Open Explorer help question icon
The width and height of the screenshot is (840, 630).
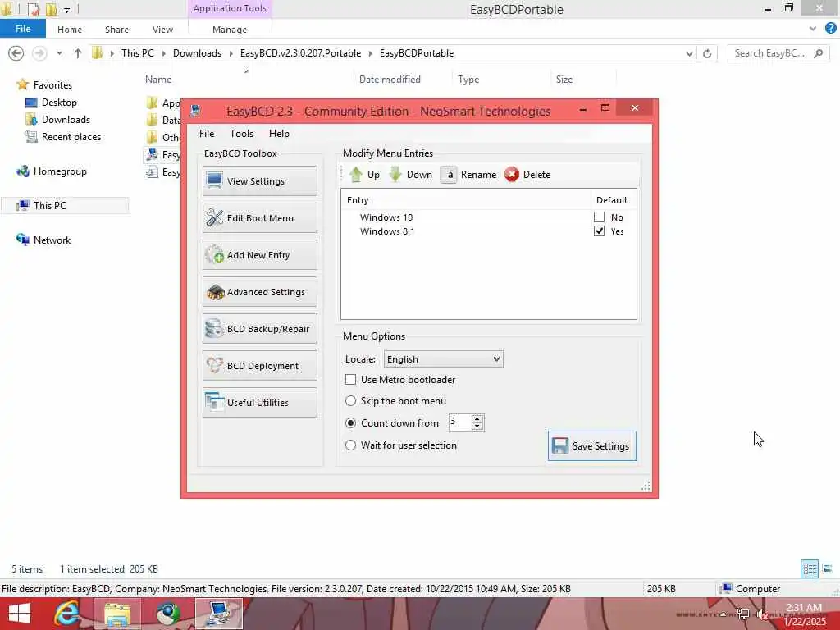(x=830, y=29)
